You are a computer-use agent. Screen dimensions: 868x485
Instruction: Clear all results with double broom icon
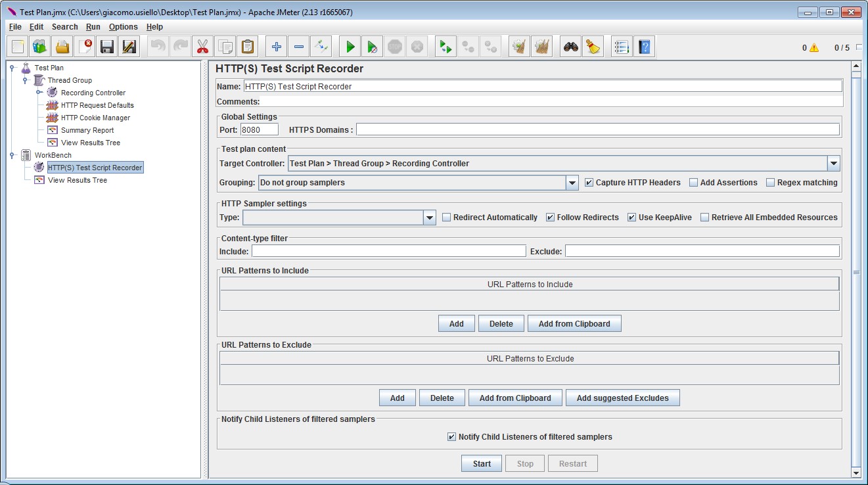point(542,47)
